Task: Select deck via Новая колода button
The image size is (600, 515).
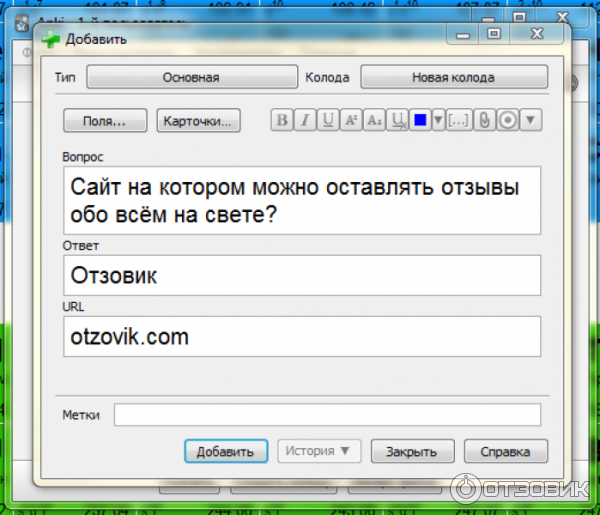Action: [x=453, y=77]
